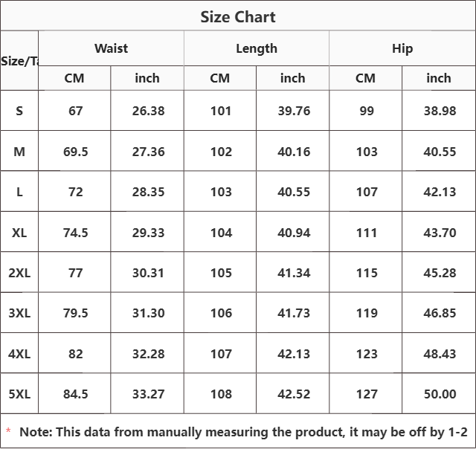The height and width of the screenshot is (449, 476).
Task: Select the Waist column header
Action: pos(111,48)
